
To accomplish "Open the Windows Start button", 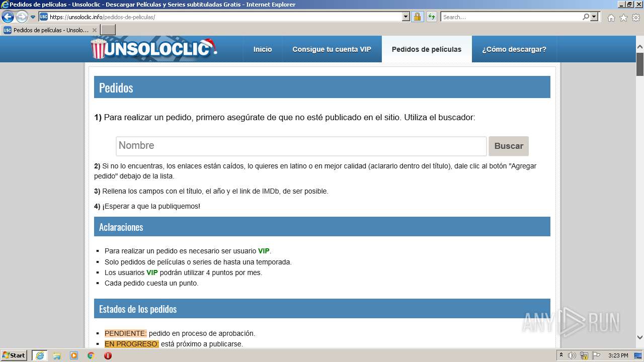I will (14, 355).
